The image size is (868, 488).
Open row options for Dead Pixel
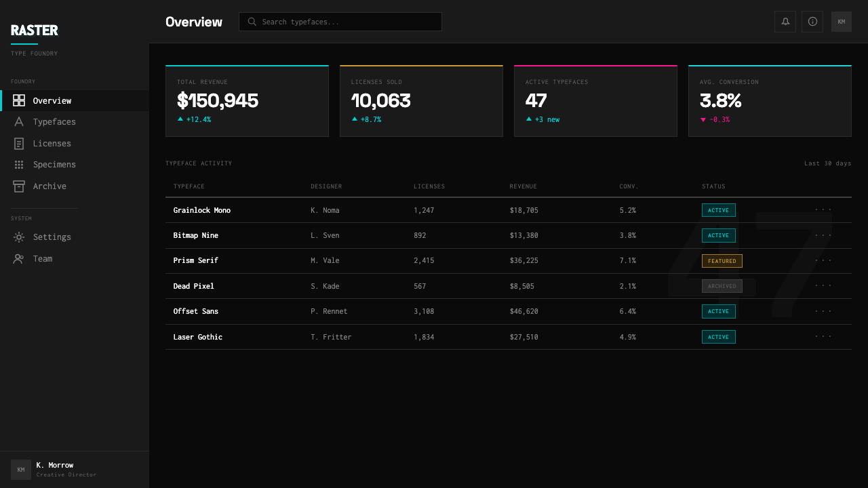pos(823,286)
